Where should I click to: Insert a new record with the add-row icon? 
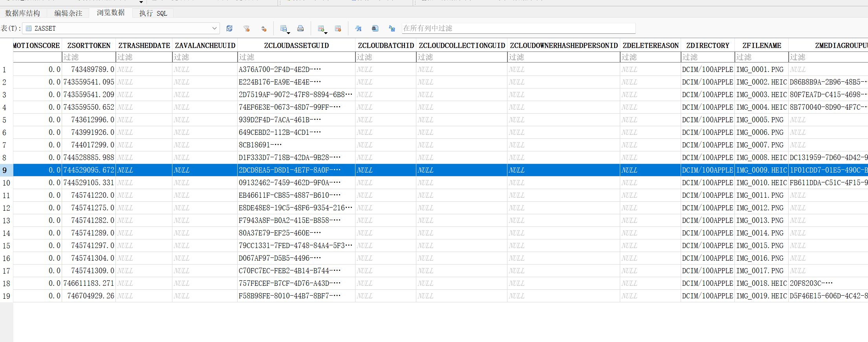pos(321,28)
